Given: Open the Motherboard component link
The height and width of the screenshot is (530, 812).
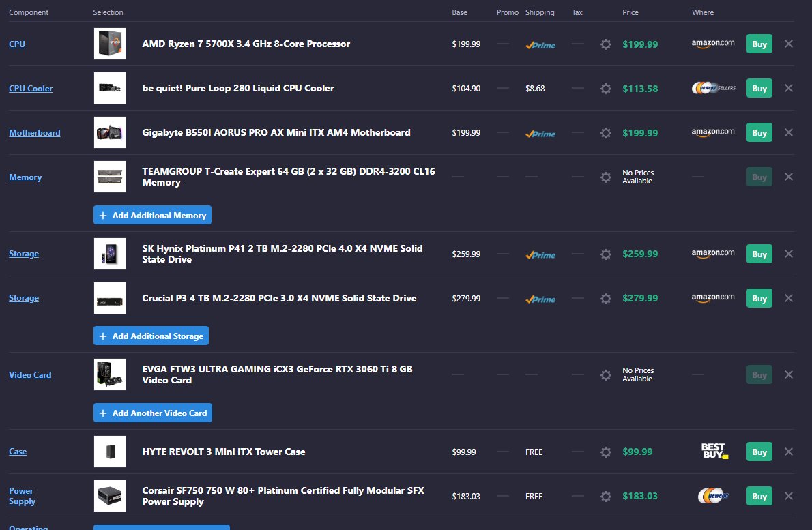Looking at the screenshot, I should [x=35, y=133].
